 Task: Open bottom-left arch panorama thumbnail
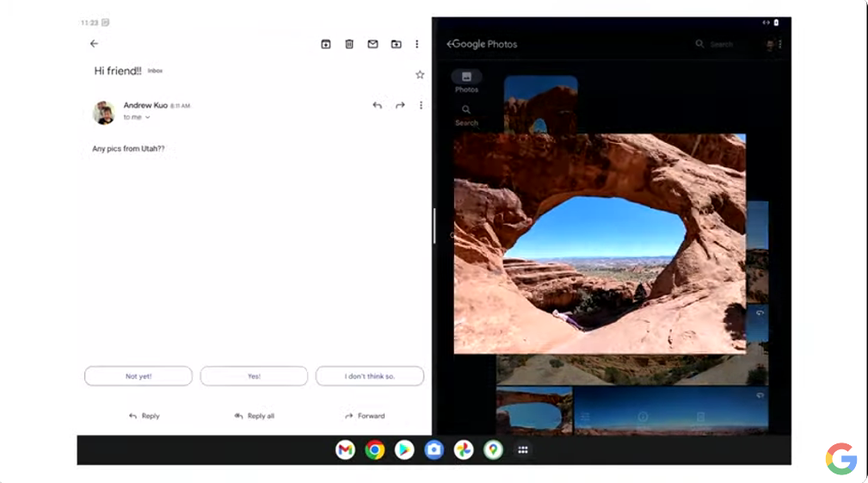pyautogui.click(x=533, y=411)
